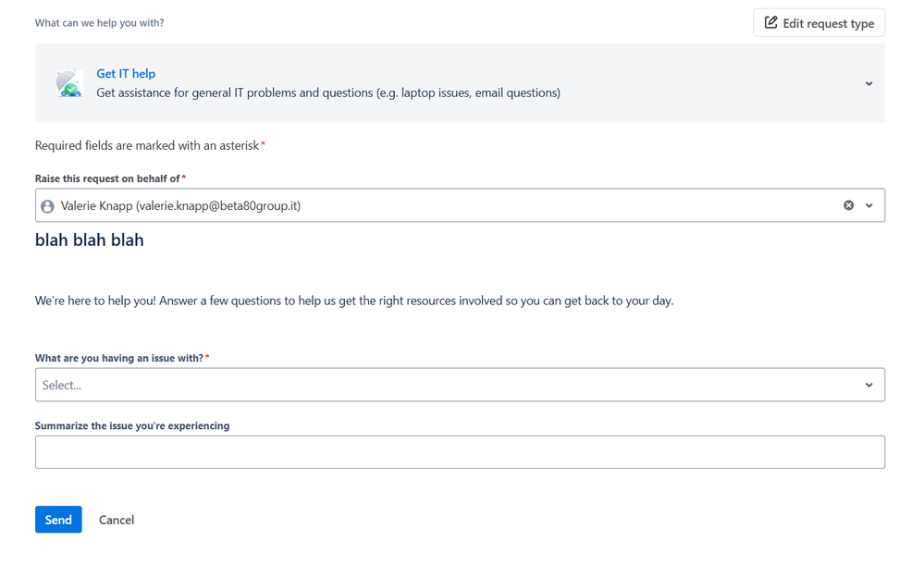Viewport: 924px width, 577px height.
Task: Collapse the Get IT help request type panel
Action: click(869, 83)
